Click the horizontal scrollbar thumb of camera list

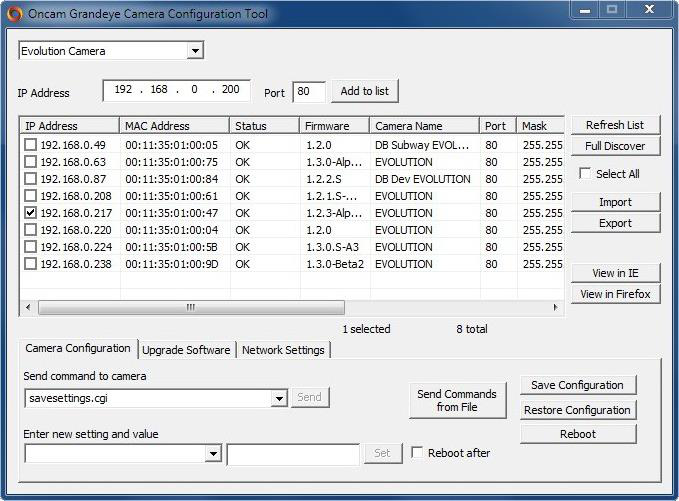pos(191,307)
